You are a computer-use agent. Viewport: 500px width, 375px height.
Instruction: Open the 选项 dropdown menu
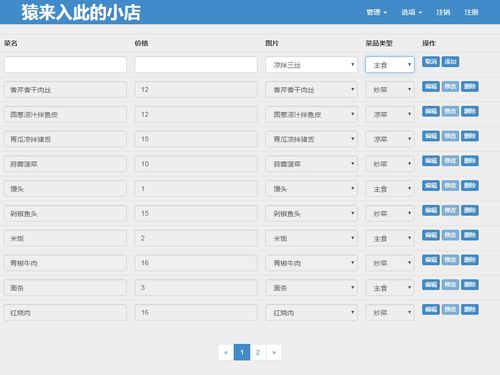[x=411, y=12]
